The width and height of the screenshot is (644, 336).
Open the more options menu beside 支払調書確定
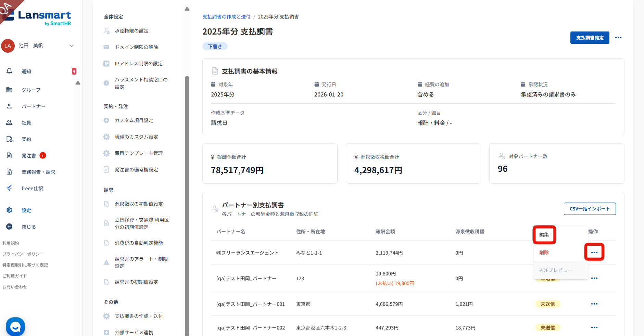pos(618,38)
